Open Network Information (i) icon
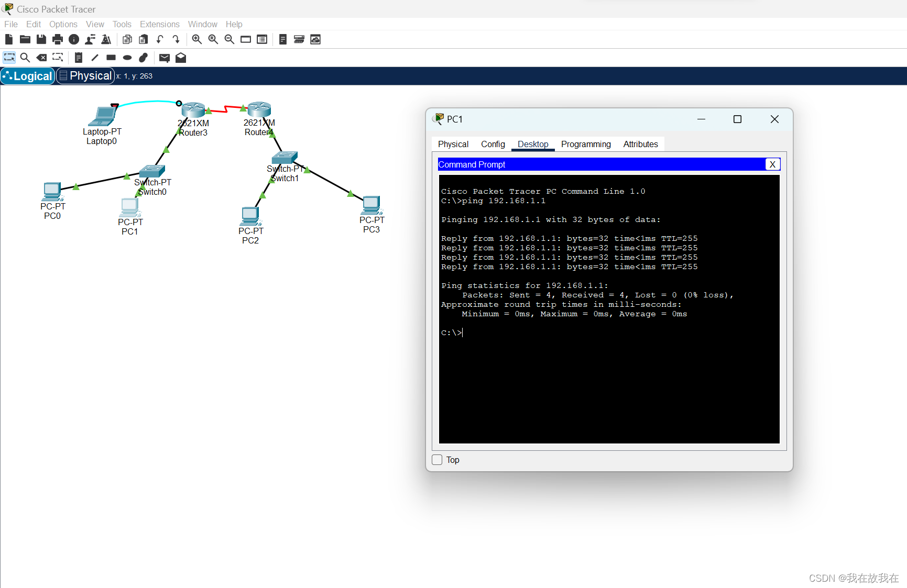 [74, 39]
